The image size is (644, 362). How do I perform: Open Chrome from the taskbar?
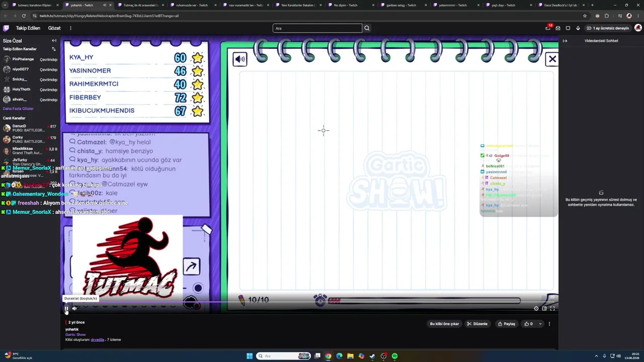coord(328,356)
